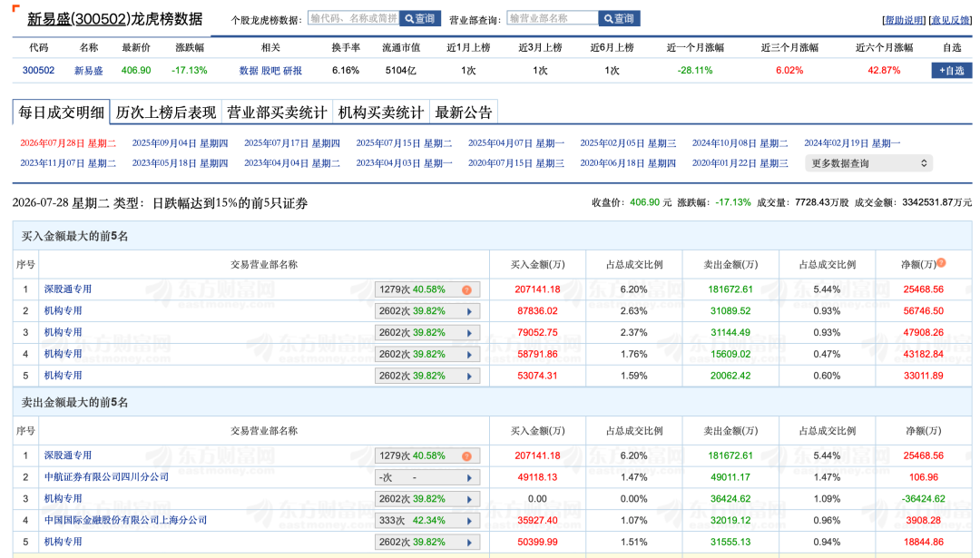Switch to 每日成交明细 tab
Viewport: 980px width, 558px height.
62,113
